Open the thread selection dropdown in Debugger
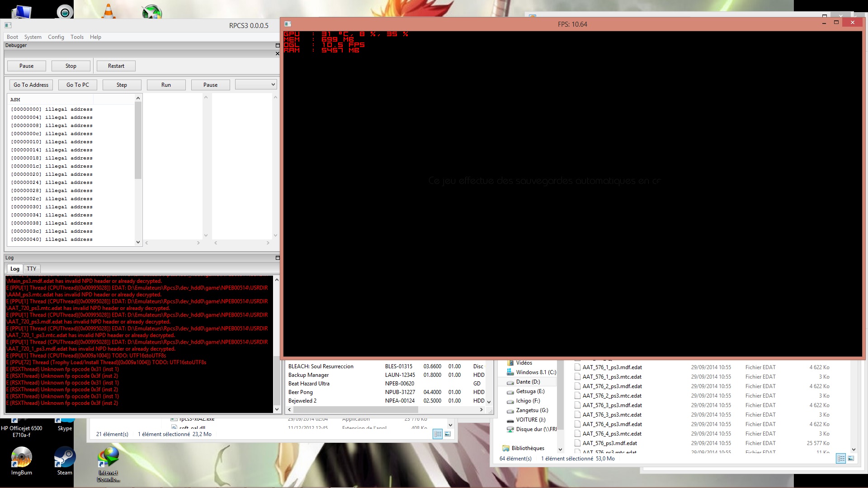Screen dimensions: 868x488 coord(255,84)
